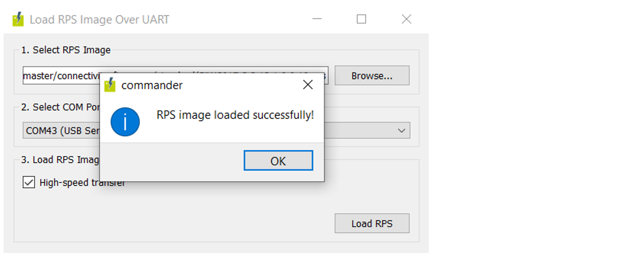Click the "1. Select RPS Image" group label
This screenshot has width=644, height=262.
pos(66,50)
